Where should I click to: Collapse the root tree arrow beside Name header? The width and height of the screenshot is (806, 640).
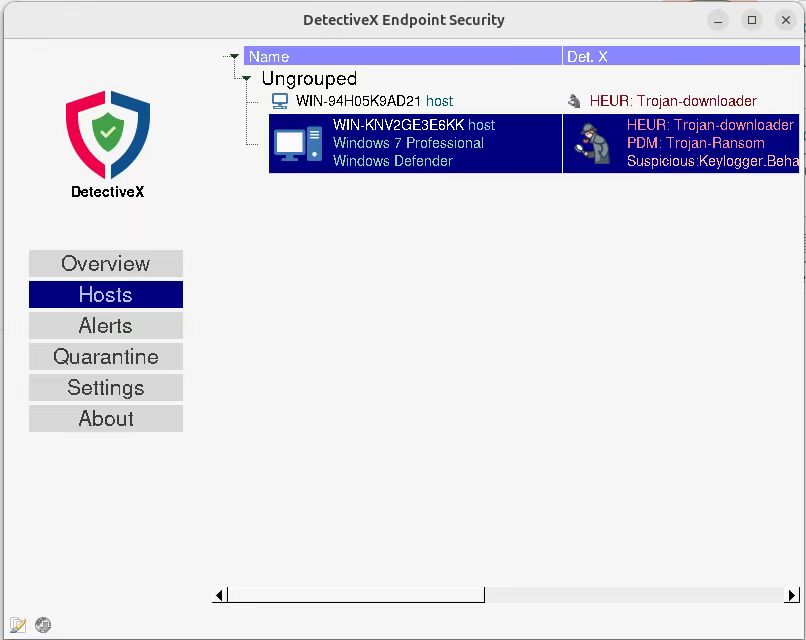click(234, 57)
